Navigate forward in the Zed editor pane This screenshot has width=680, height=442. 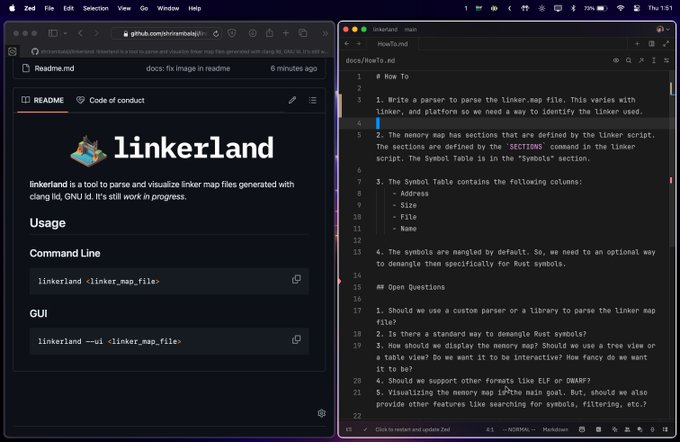[x=358, y=43]
